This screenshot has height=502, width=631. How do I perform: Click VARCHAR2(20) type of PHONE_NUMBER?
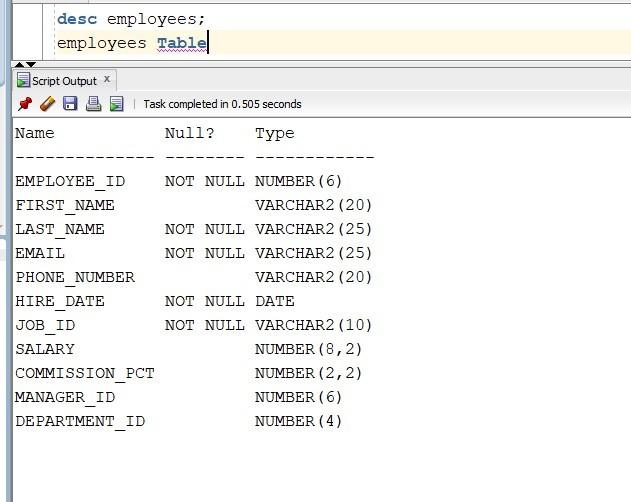(313, 277)
